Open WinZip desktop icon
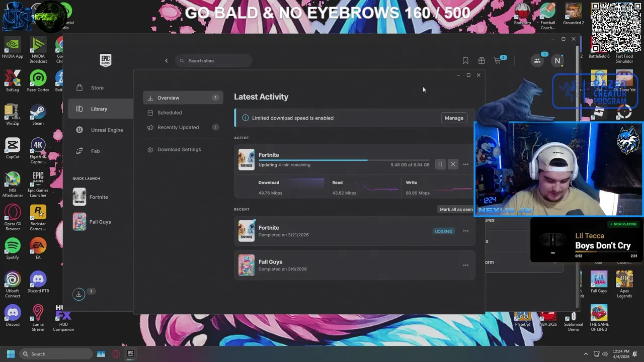The height and width of the screenshot is (362, 644). tap(13, 115)
